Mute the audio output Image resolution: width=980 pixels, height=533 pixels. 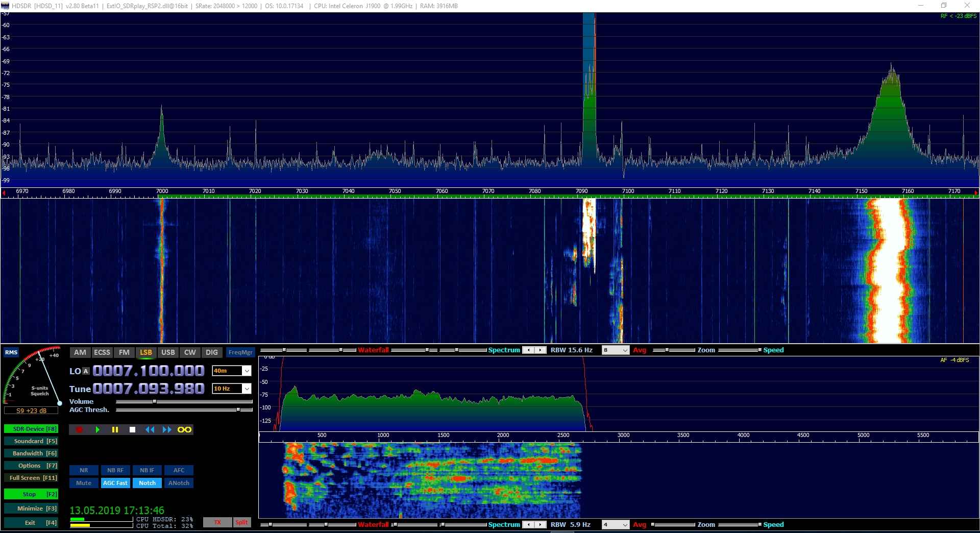pos(84,483)
